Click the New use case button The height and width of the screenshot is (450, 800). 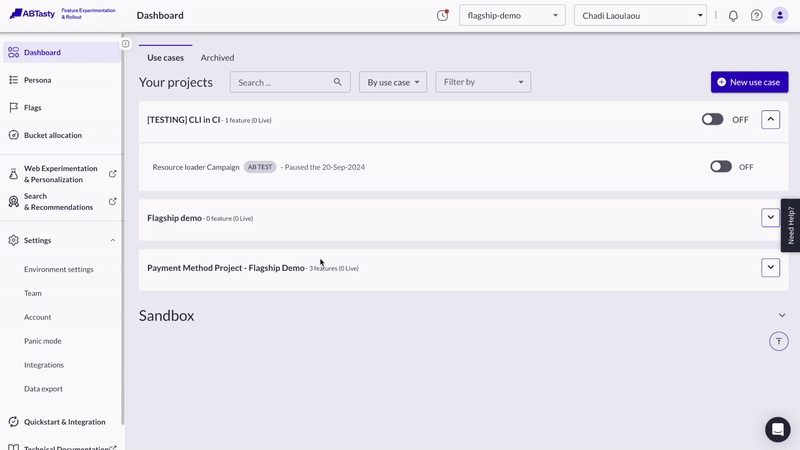(749, 82)
